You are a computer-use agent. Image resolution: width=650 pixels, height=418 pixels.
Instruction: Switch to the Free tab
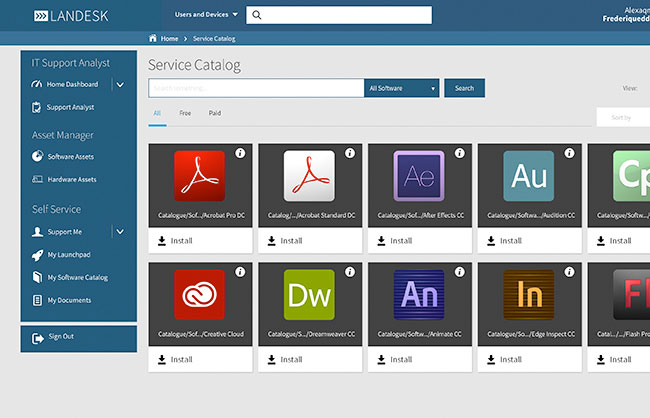point(185,114)
